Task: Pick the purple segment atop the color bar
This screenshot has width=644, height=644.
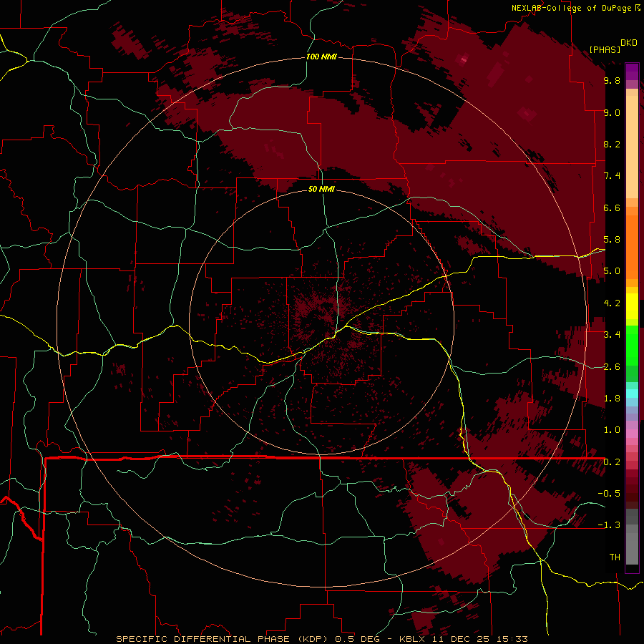Action: tap(632, 72)
